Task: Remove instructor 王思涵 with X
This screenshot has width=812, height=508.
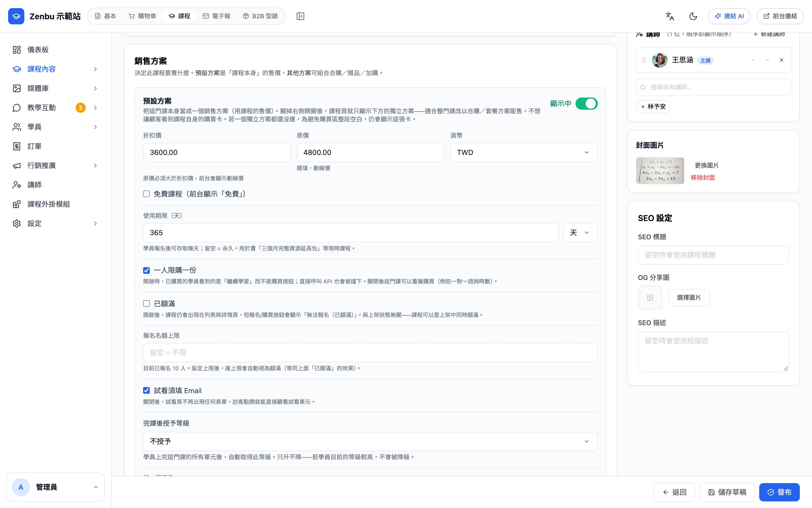Action: coord(782,60)
